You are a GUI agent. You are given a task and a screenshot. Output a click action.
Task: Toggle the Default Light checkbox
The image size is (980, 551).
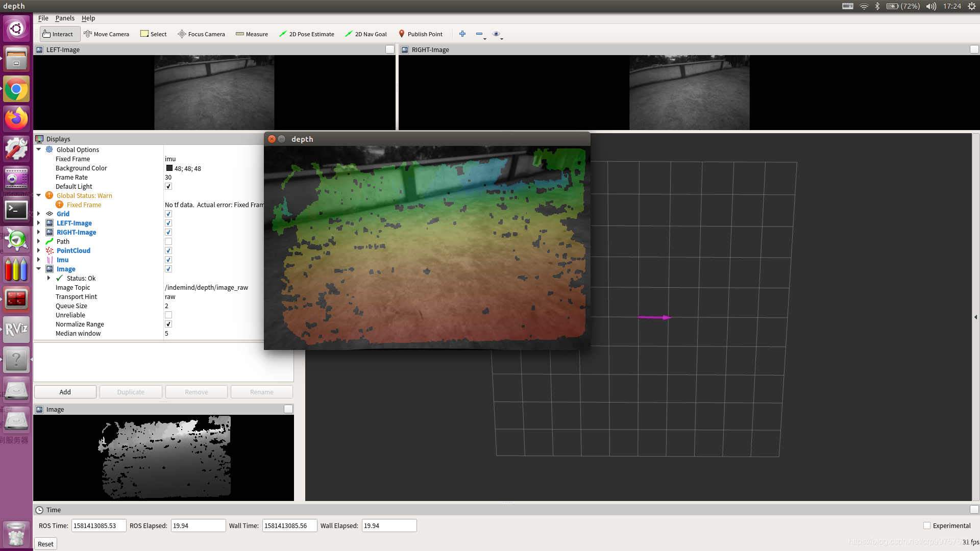[x=168, y=187]
